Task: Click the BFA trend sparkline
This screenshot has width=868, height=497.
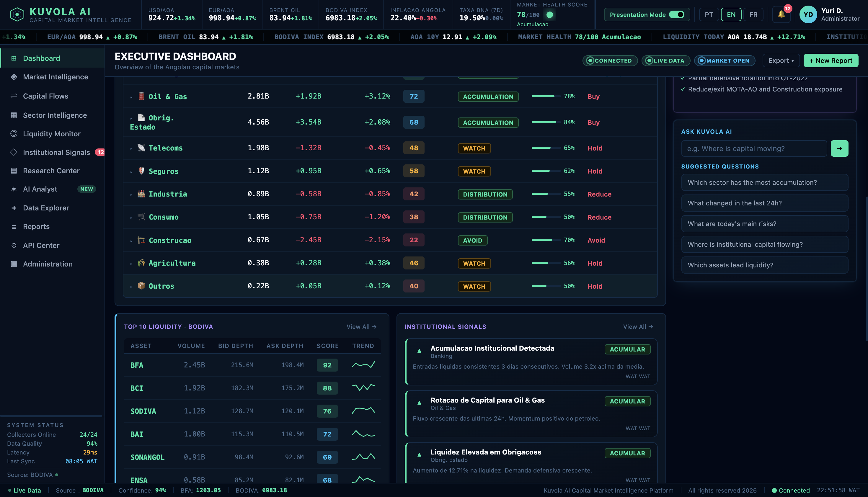Action: click(x=363, y=365)
